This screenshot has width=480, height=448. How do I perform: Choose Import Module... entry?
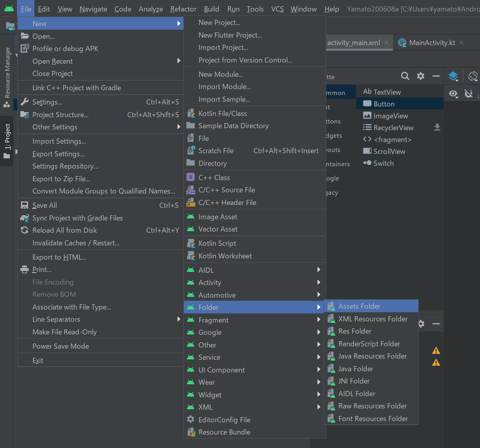(x=255, y=87)
